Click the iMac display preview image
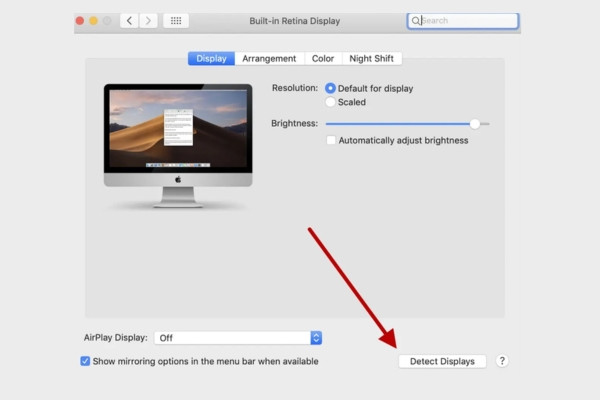The height and width of the screenshot is (400, 600). pos(178,146)
